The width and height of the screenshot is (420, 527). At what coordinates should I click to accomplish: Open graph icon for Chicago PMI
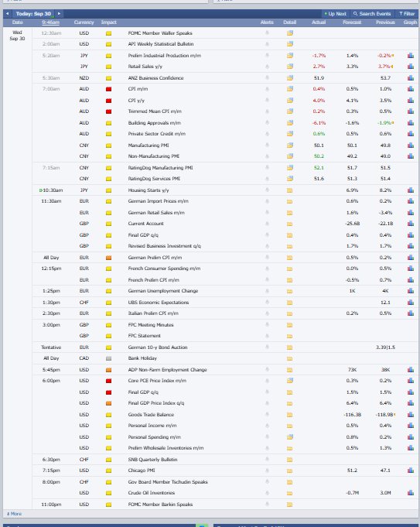[410, 471]
